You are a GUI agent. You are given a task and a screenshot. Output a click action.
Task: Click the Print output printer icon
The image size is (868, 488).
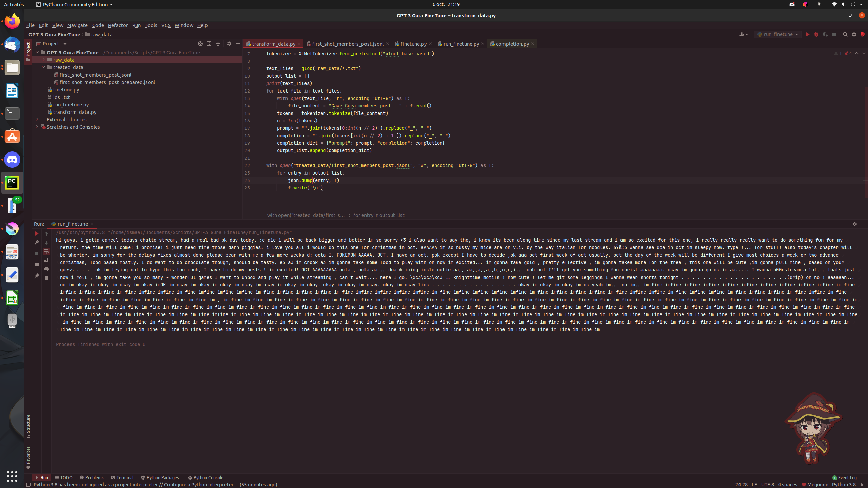46,269
